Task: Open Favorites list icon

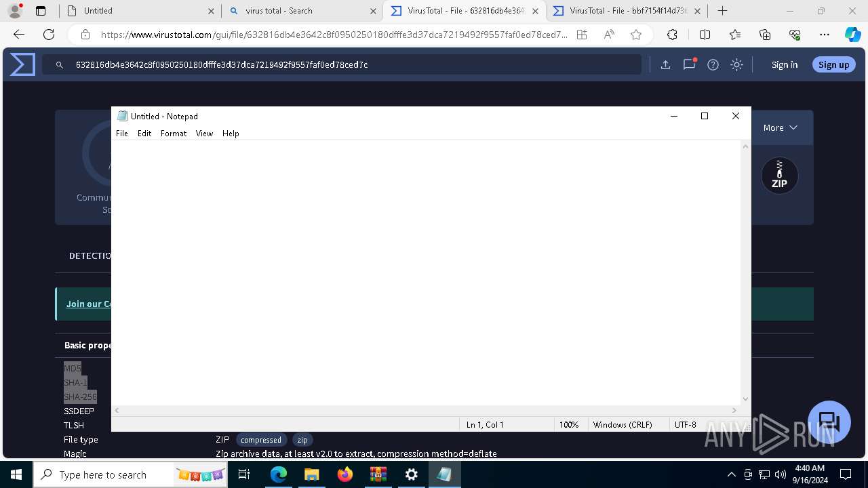Action: [x=735, y=35]
